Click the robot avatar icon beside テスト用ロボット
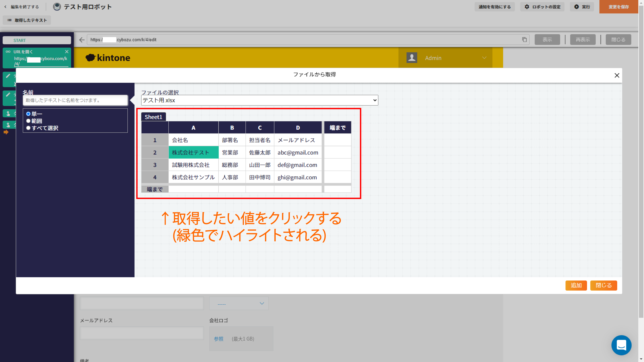644x362 pixels. coord(57,7)
